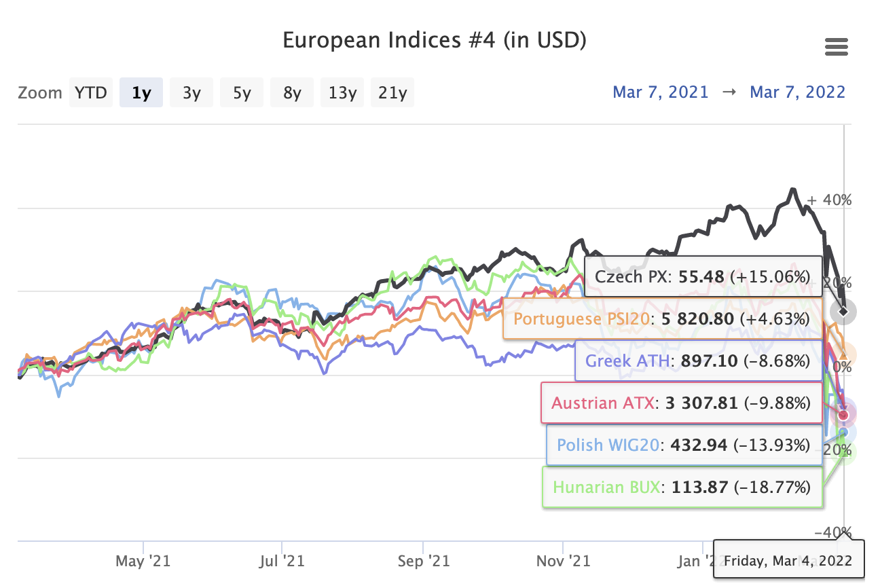This screenshot has width=880, height=588.
Task: Switch zoom to 3y
Action: (x=191, y=93)
